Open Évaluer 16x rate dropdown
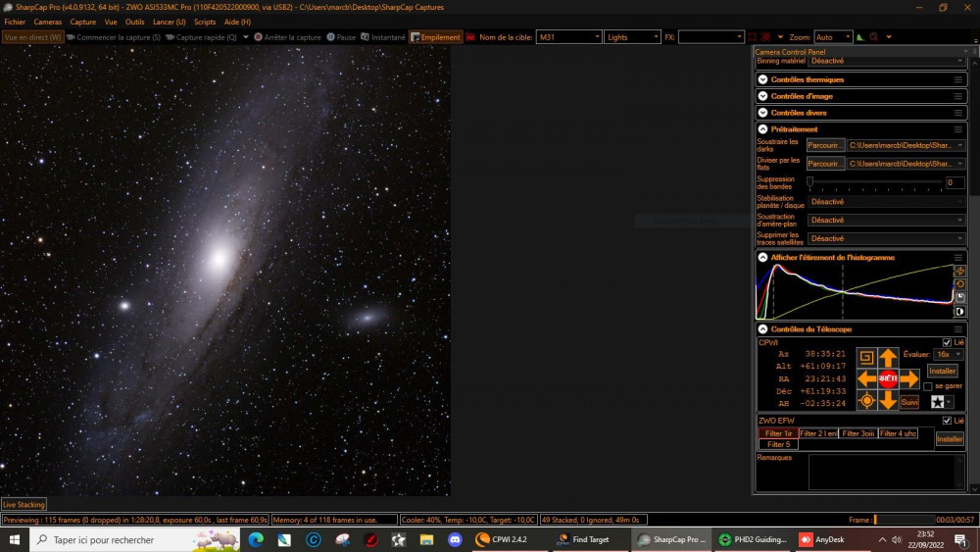This screenshot has width=980, height=552. (948, 355)
